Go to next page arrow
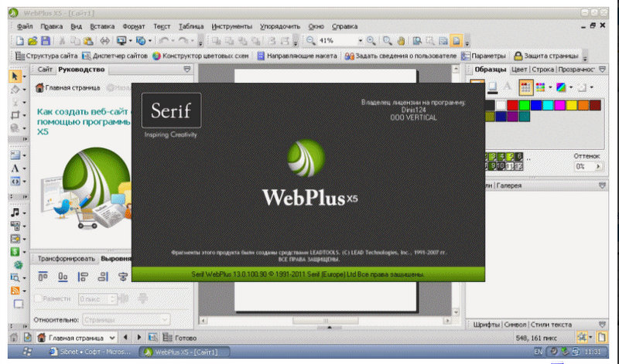Viewport: 619px width, 364px height. click(139, 338)
